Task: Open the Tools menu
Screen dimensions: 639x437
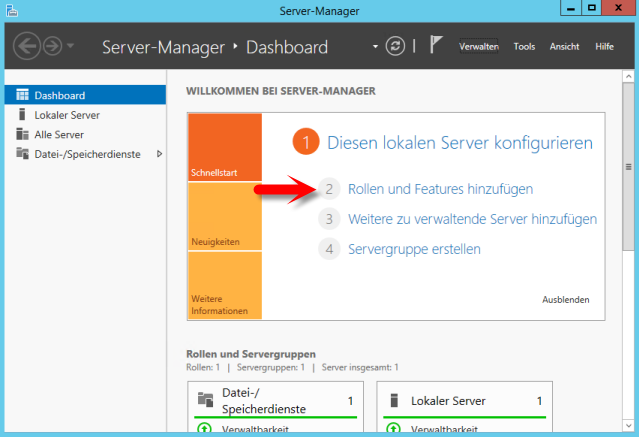Action: (x=524, y=47)
